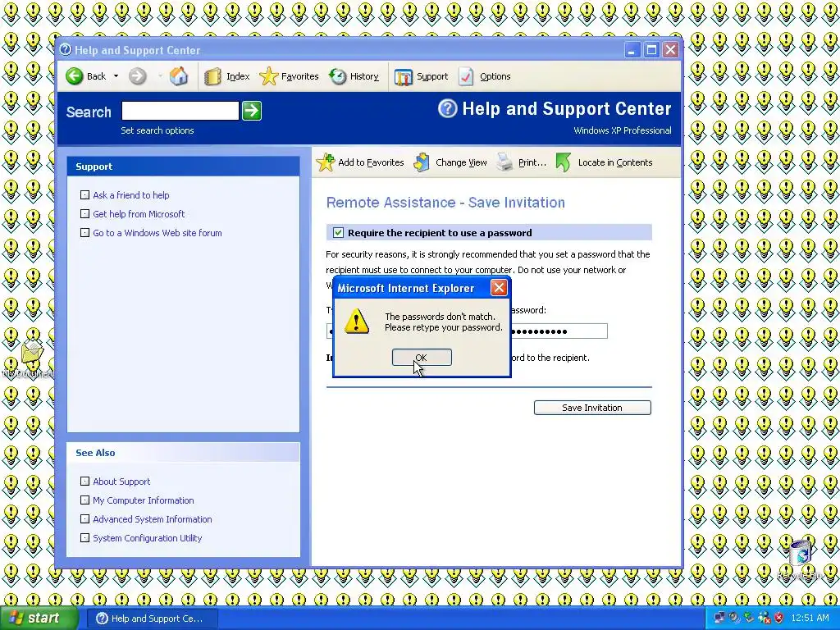Select Help and Support Center taskbar button
Image resolution: width=840 pixels, height=630 pixels.
click(153, 619)
